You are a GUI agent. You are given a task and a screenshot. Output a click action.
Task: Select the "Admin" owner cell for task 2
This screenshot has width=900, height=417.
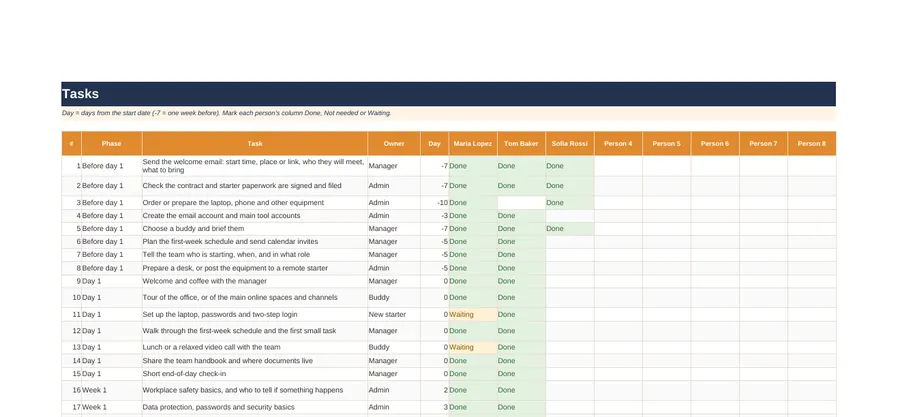pos(394,186)
